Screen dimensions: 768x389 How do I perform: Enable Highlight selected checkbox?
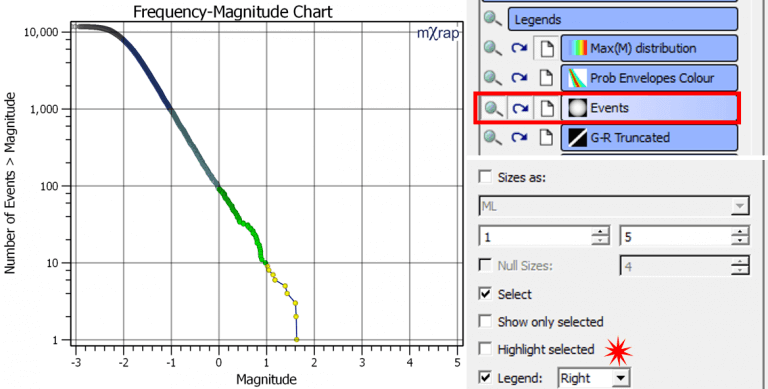point(485,349)
